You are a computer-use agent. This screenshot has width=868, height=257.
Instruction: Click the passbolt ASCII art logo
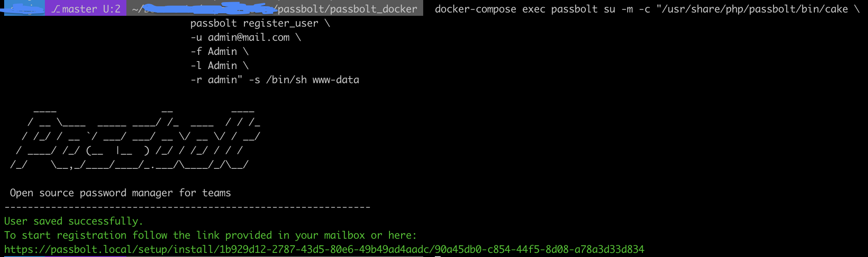(x=135, y=138)
